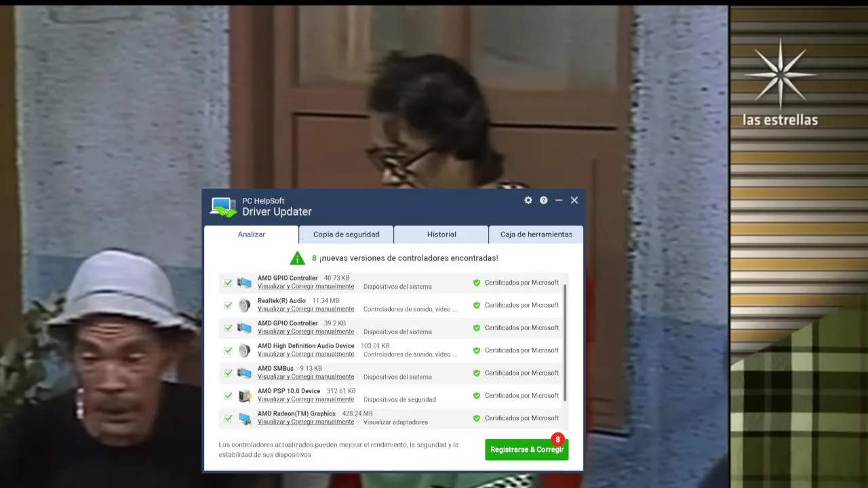
Task: Click the green warning triangle icon
Action: [297, 258]
